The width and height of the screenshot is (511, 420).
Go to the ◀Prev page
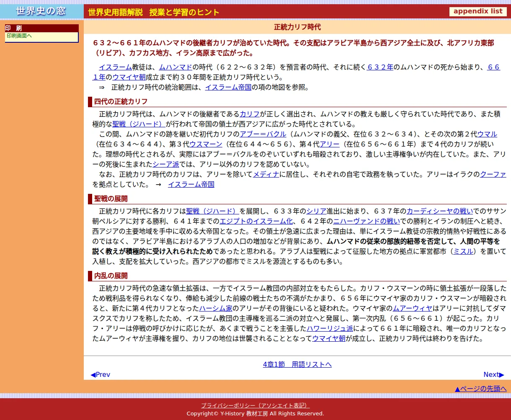100,374
